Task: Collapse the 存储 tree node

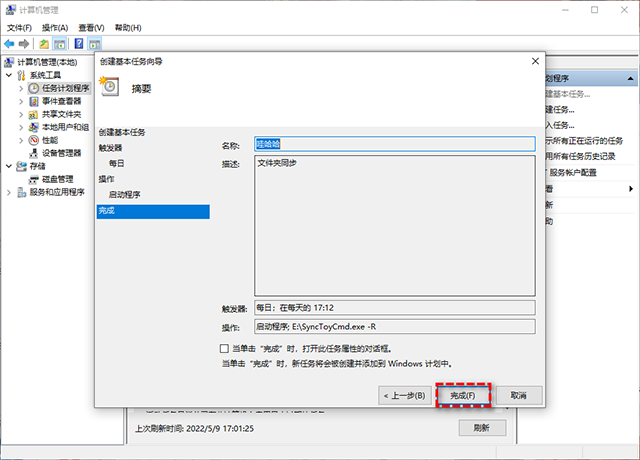Action: (9, 166)
